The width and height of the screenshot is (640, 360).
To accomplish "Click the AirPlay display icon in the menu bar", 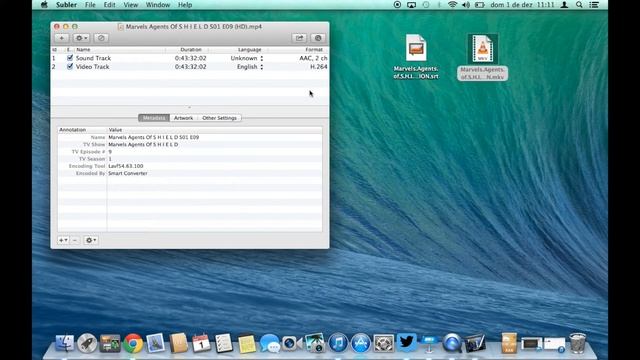I will pos(411,5).
